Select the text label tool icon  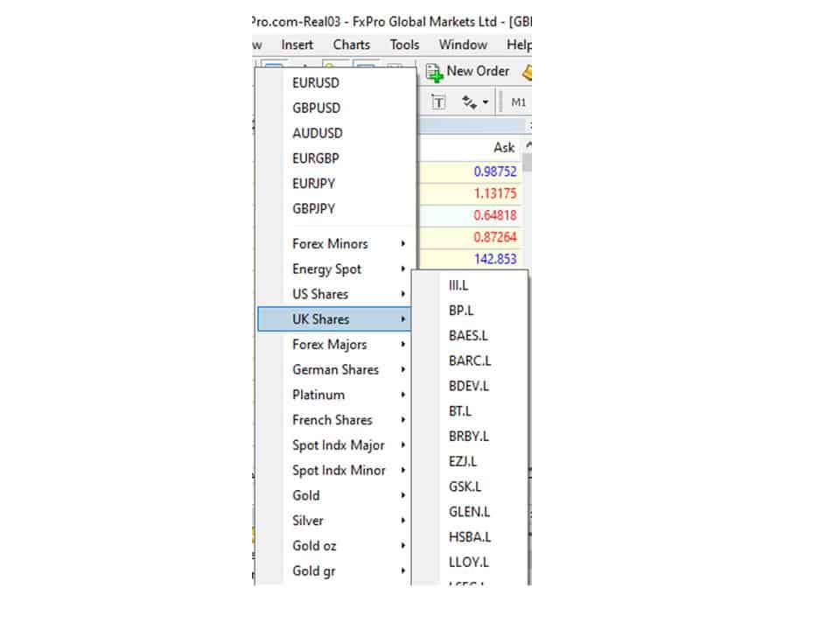[x=438, y=101]
